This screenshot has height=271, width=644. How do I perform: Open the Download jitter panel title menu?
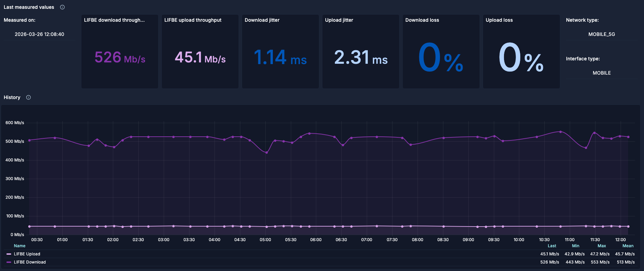click(262, 20)
